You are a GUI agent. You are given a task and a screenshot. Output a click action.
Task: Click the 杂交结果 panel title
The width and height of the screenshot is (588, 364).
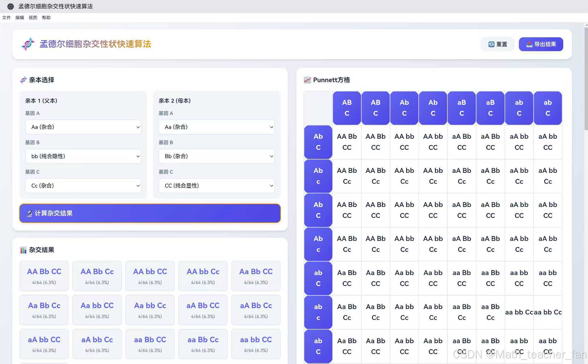click(x=42, y=250)
